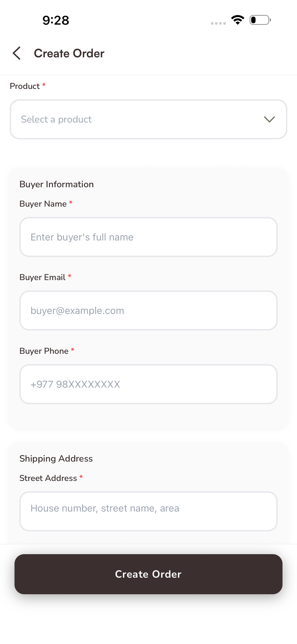Tap the clock showing 9:28
Screen dimensions: 297x644
[55, 20]
